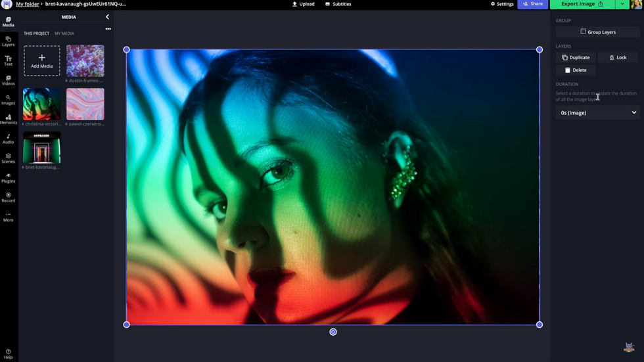Open the Plugins sidebar panel

pyautogui.click(x=8, y=178)
